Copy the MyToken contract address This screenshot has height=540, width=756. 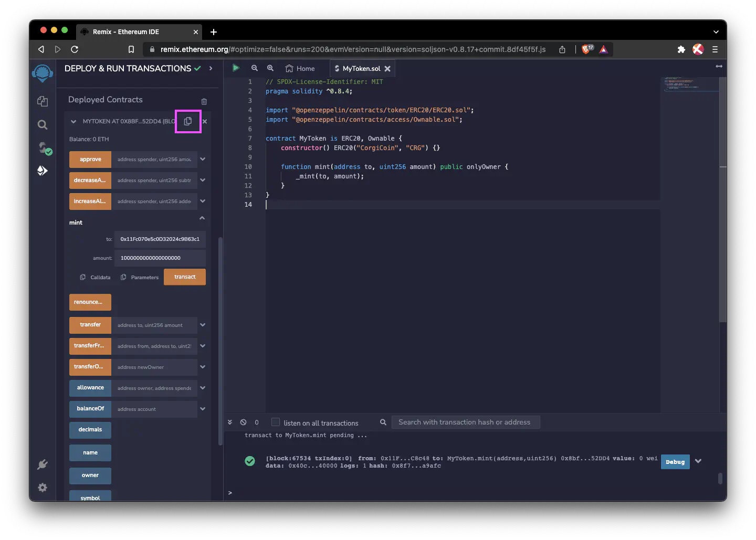188,121
